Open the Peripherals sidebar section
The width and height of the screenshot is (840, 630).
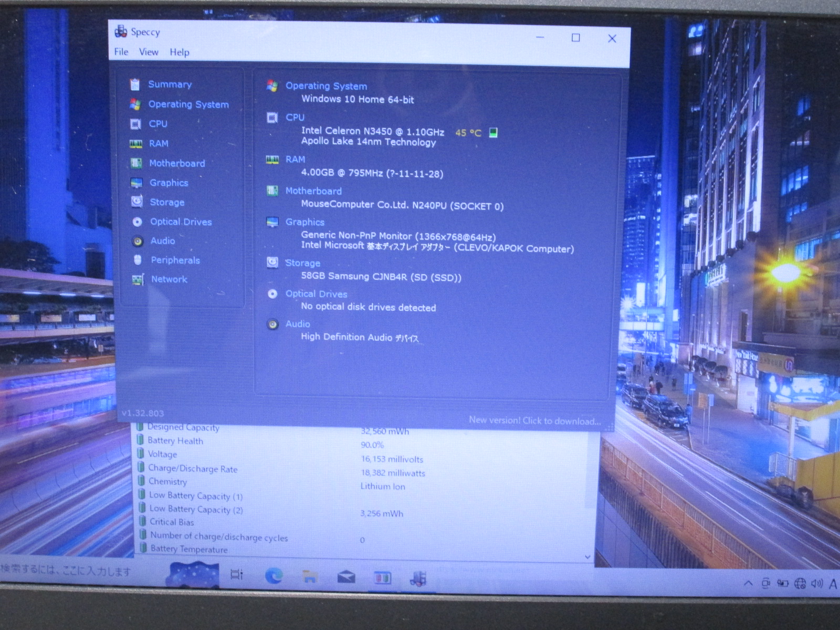[175, 260]
